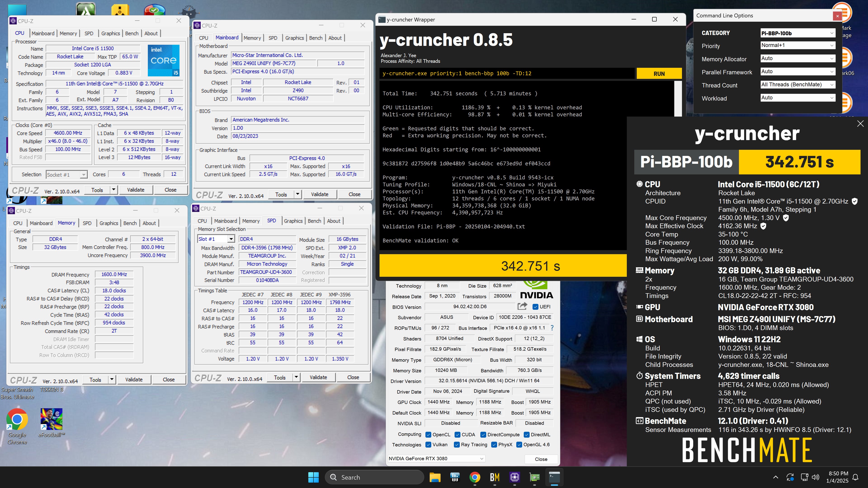Viewport: 868px width, 488px height.
Task: Open the Memory Allocator dropdown
Action: click(x=797, y=58)
